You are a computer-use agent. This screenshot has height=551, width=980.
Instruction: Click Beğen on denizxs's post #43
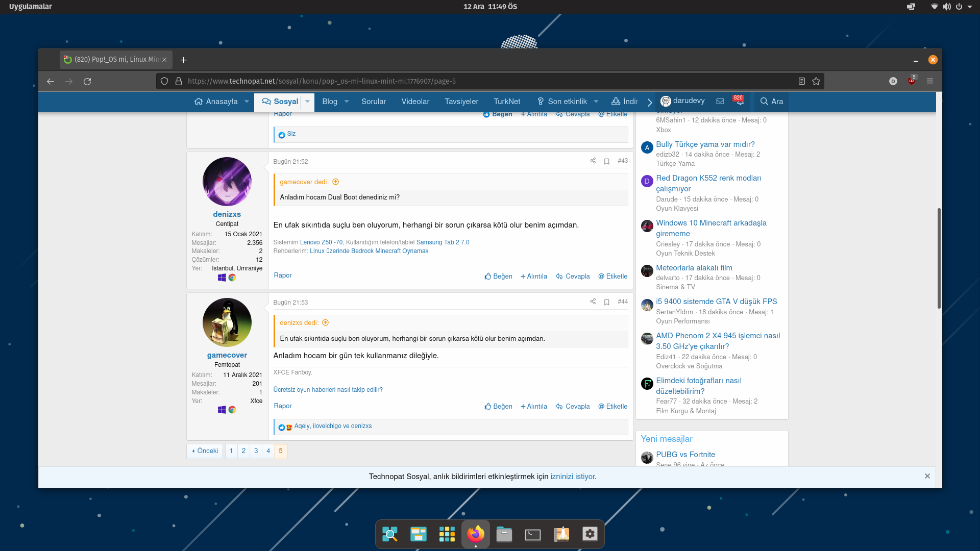pyautogui.click(x=498, y=277)
